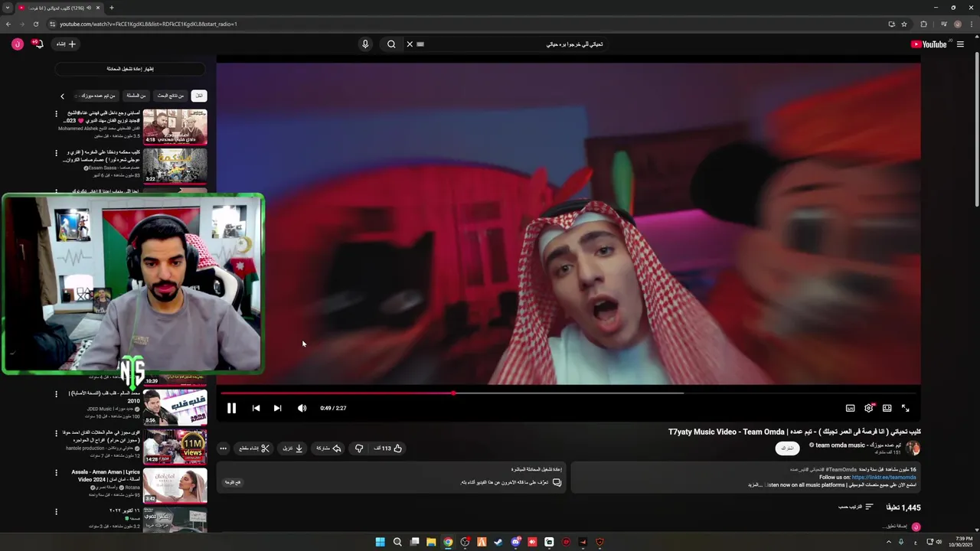
Task: Open the Share arrow button
Action: (x=329, y=448)
